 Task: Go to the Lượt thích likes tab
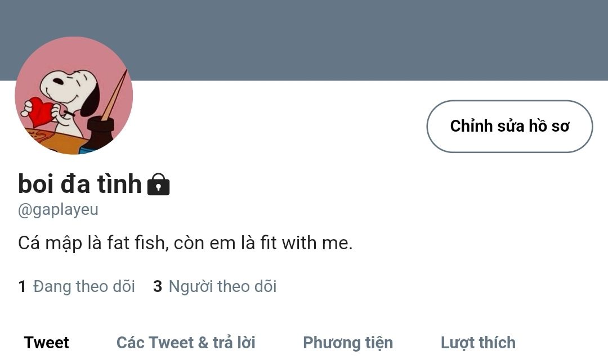point(478,343)
